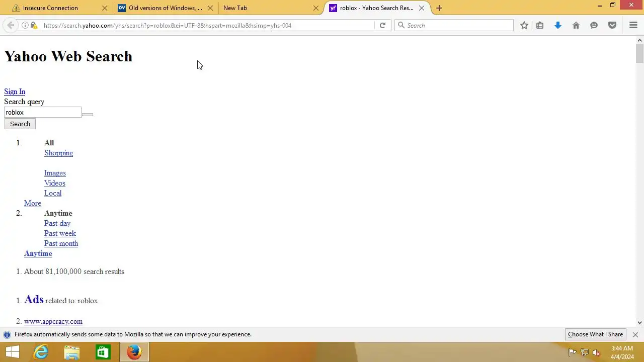Viewport: 644px width, 362px height.
Task: Close the roblox Yahoo Search tab
Action: [422, 8]
